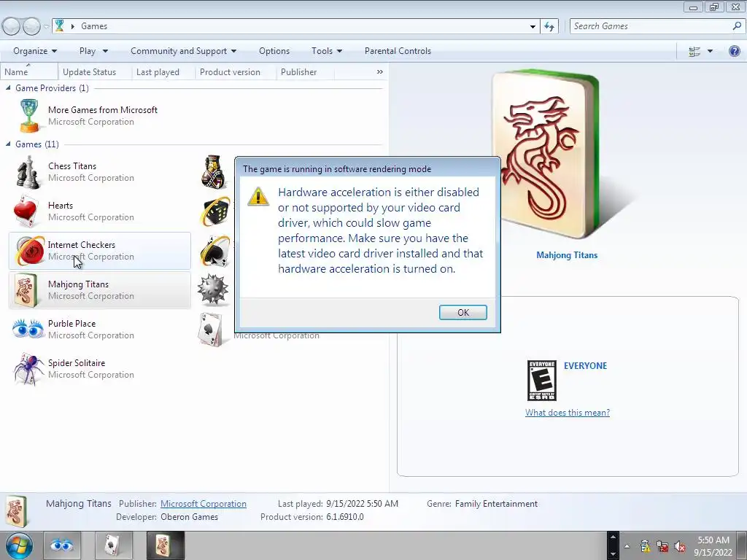
Task: Select the Minesweeper mine icon
Action: coord(212,289)
